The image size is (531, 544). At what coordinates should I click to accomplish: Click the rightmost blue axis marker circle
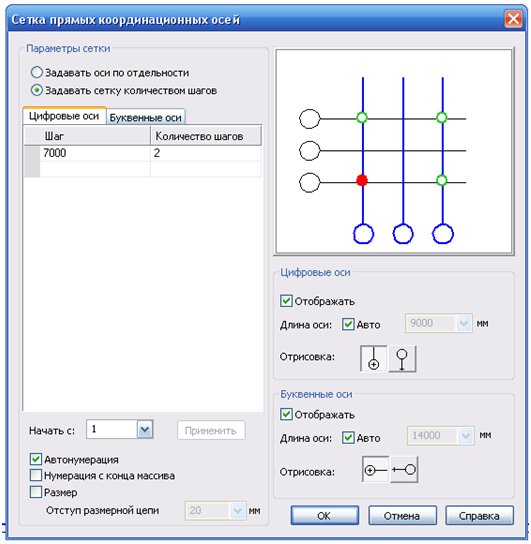443,233
